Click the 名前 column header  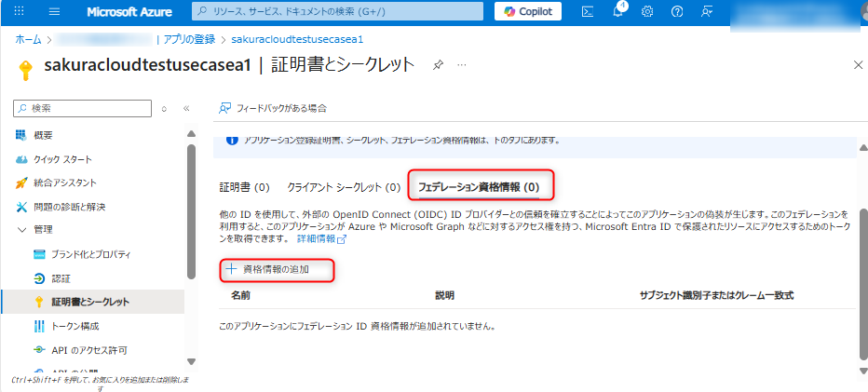[240, 296]
